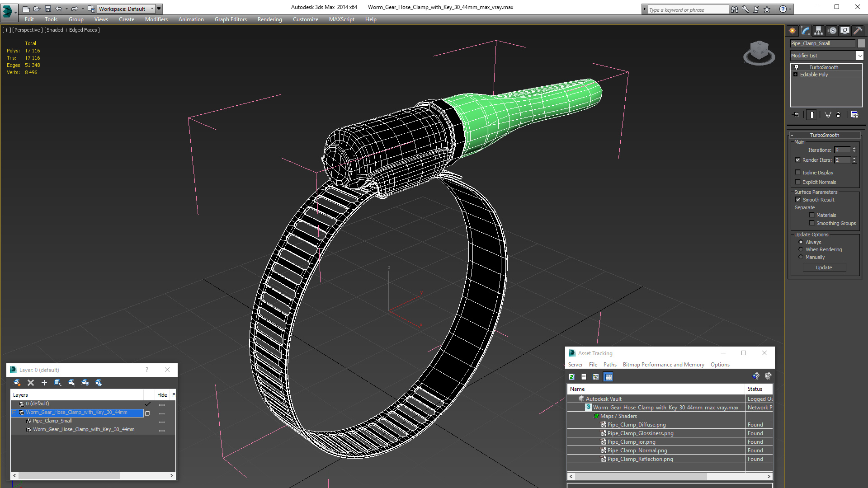Viewport: 868px width, 488px height.
Task: Open the Rendering menu
Action: pos(270,19)
